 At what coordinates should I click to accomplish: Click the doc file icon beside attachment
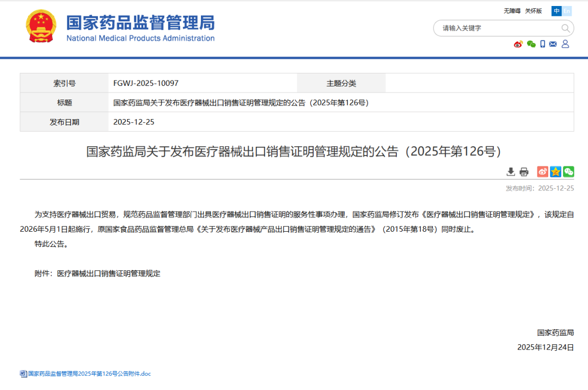(x=23, y=374)
